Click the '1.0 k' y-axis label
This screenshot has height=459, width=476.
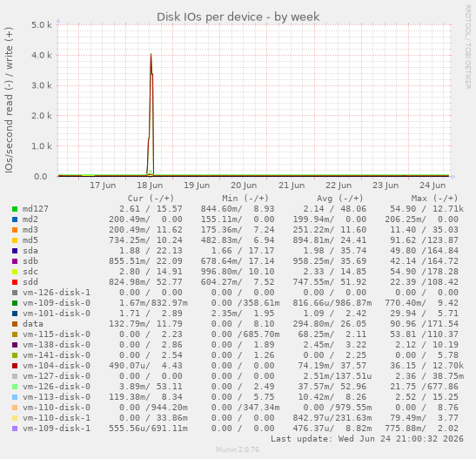click(x=42, y=146)
